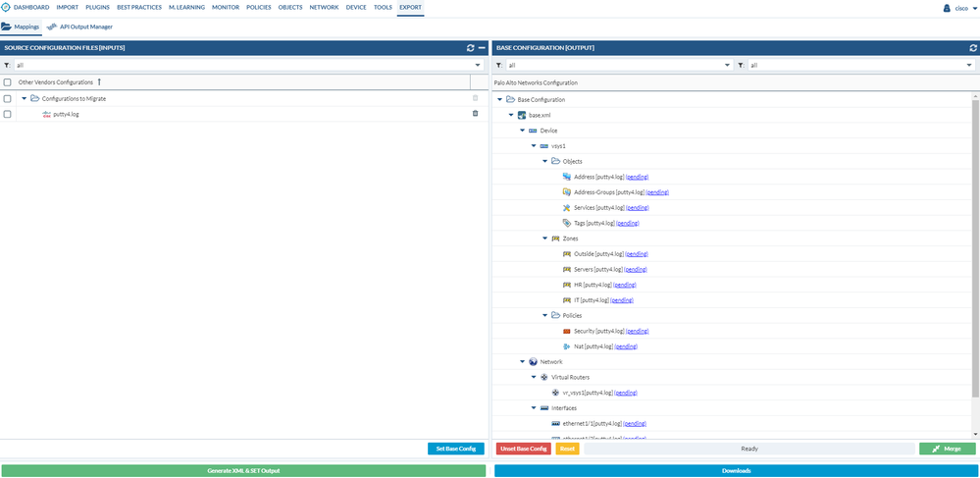Open the second output filter dropdown
This screenshot has width=980, height=478.
point(969,65)
